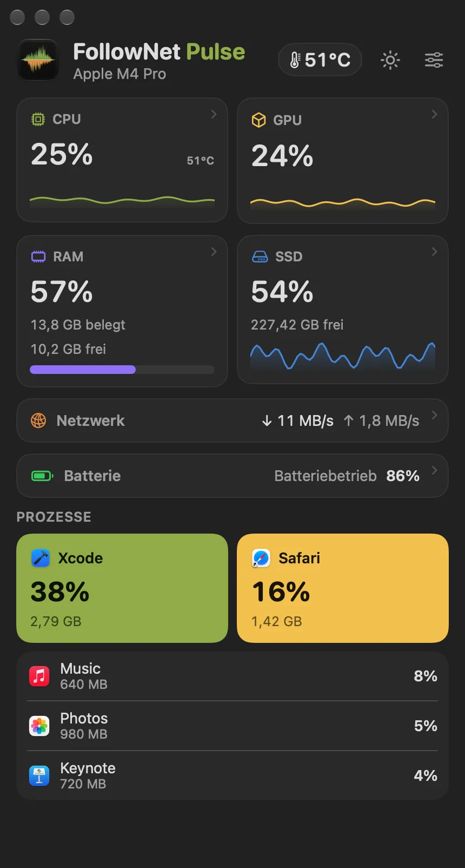Image resolution: width=465 pixels, height=868 pixels.
Task: Expand the GPU card chevron
Action: pyautogui.click(x=434, y=114)
